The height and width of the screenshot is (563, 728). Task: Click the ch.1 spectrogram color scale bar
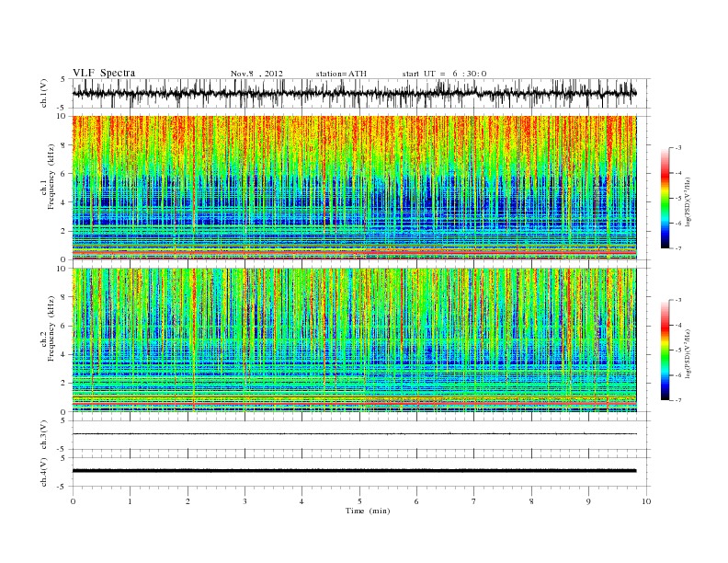coord(665,198)
